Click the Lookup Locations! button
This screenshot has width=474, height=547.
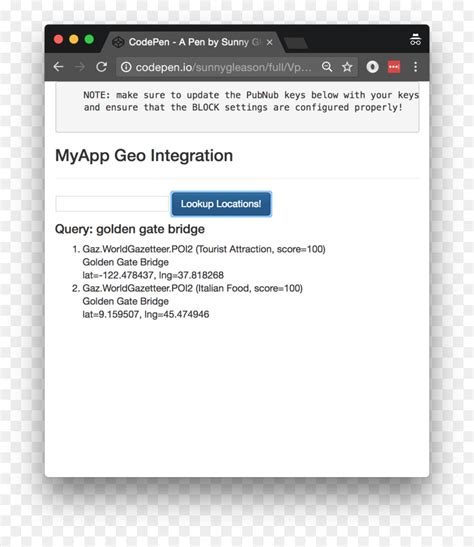coord(221,204)
